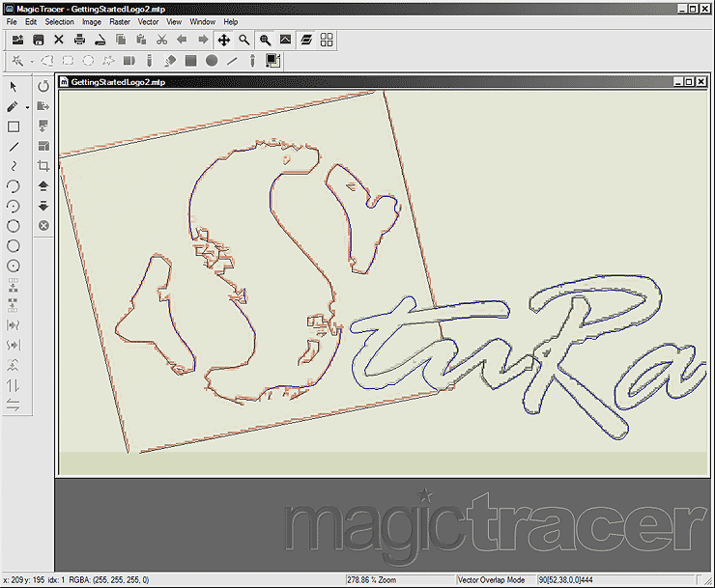Select the raster line tool in second toolbar
715x588 pixels.
tap(232, 61)
